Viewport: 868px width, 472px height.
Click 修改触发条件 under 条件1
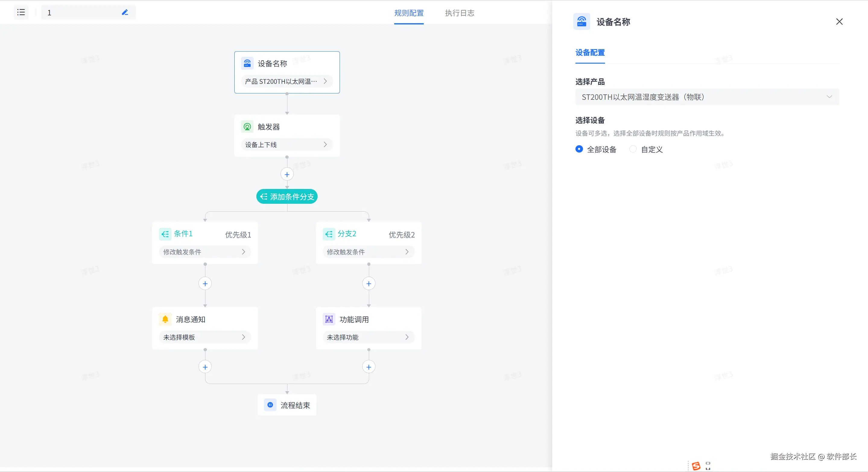(x=205, y=252)
